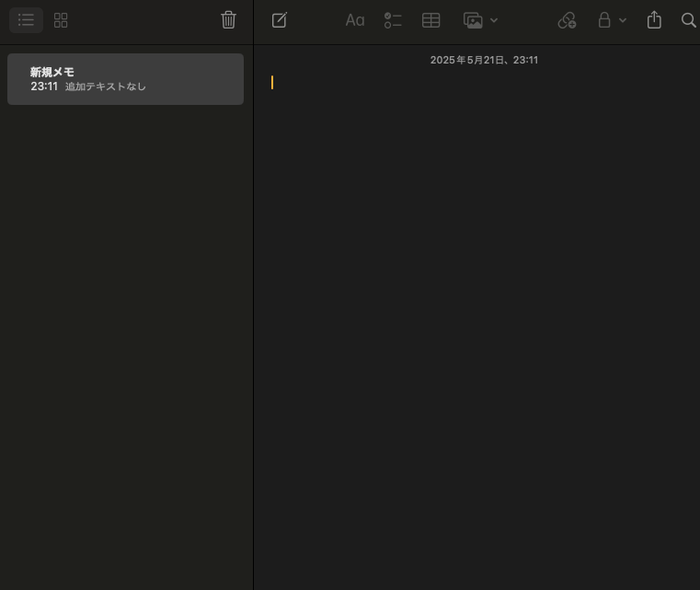Delete the note with trash icon
Image resolution: width=700 pixels, height=590 pixels.
[228, 20]
